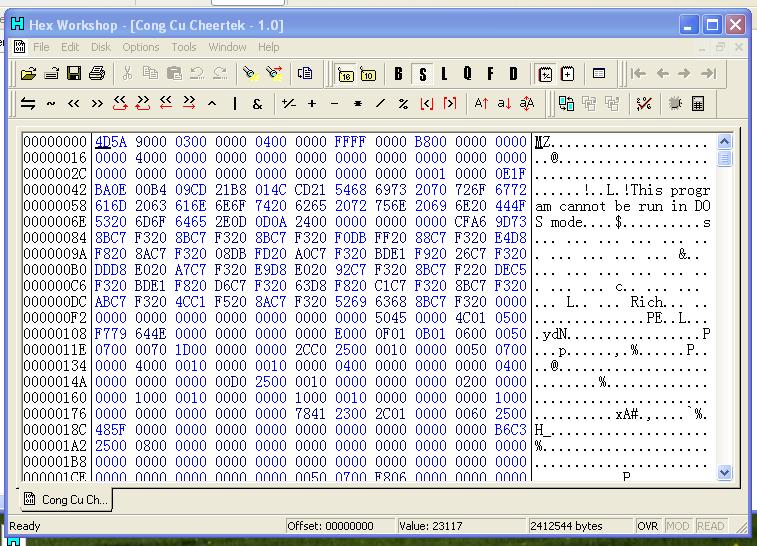Click the jump to last arrow
Viewport: 757px width, 546px height.
708,73
